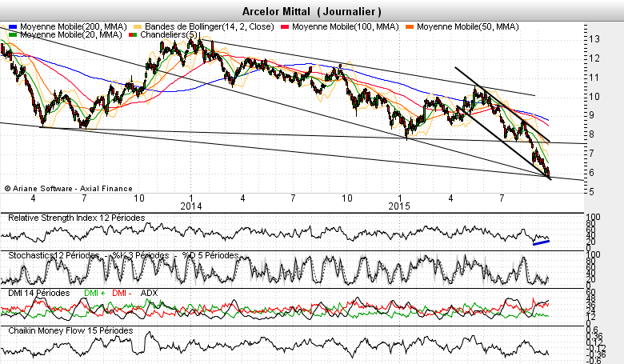The image size is (624, 364).
Task: Click the orange Moyenne Mobile(50) legend swatch
Action: coord(410,26)
